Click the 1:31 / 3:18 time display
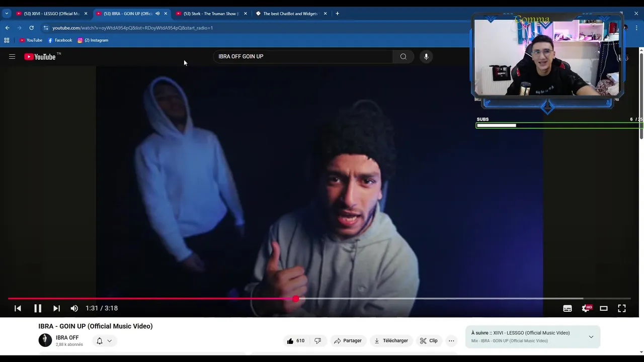This screenshot has width=644, height=362. pyautogui.click(x=102, y=308)
